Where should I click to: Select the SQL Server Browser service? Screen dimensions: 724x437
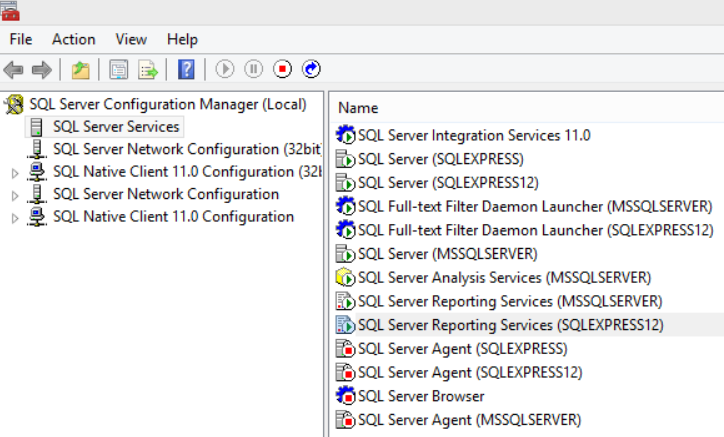pyautogui.click(x=421, y=396)
